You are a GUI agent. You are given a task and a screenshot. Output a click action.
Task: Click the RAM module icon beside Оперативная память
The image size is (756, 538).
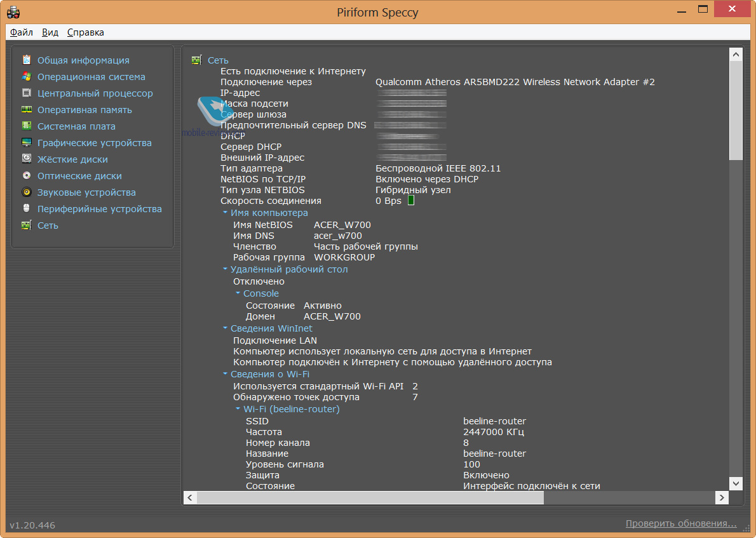(x=27, y=109)
